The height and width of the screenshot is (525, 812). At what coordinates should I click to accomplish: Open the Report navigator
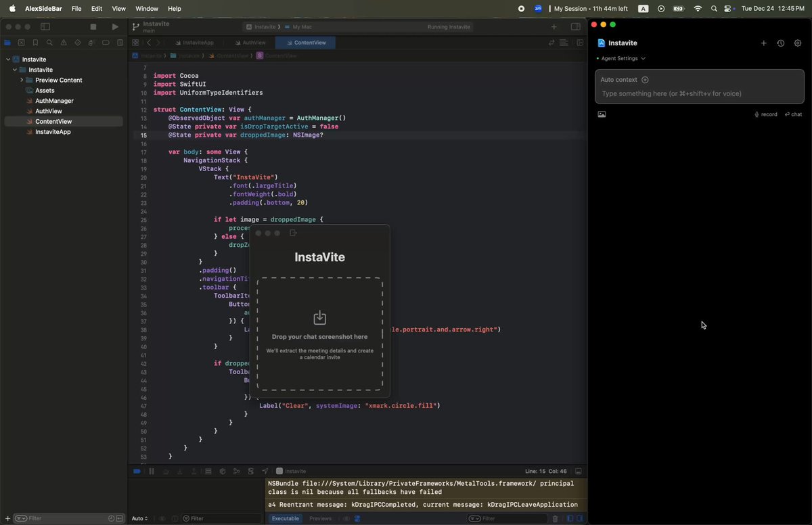click(x=120, y=43)
